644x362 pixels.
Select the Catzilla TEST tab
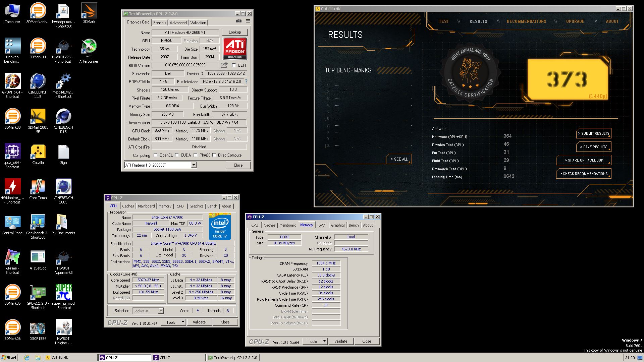444,21
